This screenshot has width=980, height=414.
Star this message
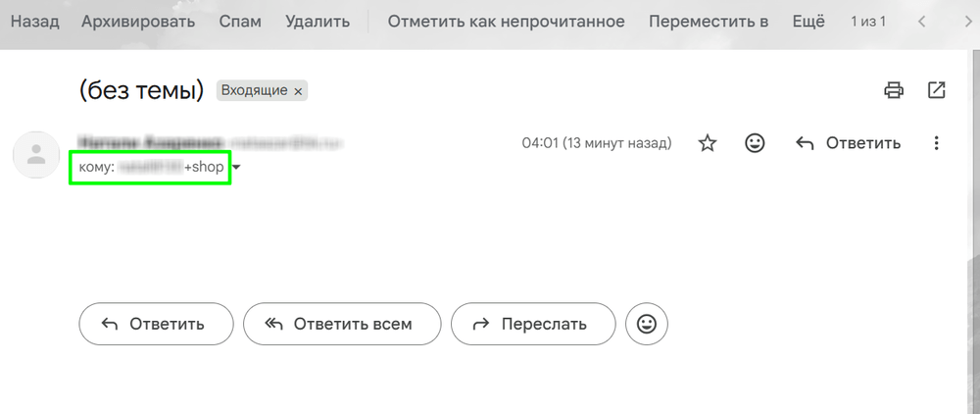click(708, 143)
